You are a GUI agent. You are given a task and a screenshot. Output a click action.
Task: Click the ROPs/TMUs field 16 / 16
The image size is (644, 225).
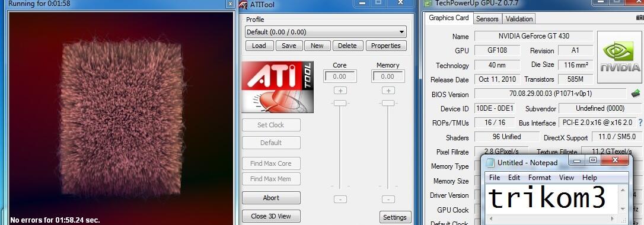pyautogui.click(x=495, y=123)
